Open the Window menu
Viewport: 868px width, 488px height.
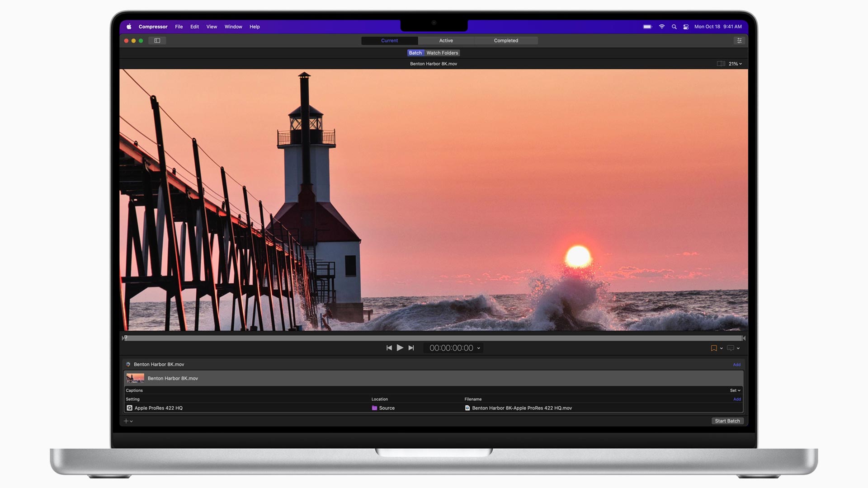coord(233,27)
